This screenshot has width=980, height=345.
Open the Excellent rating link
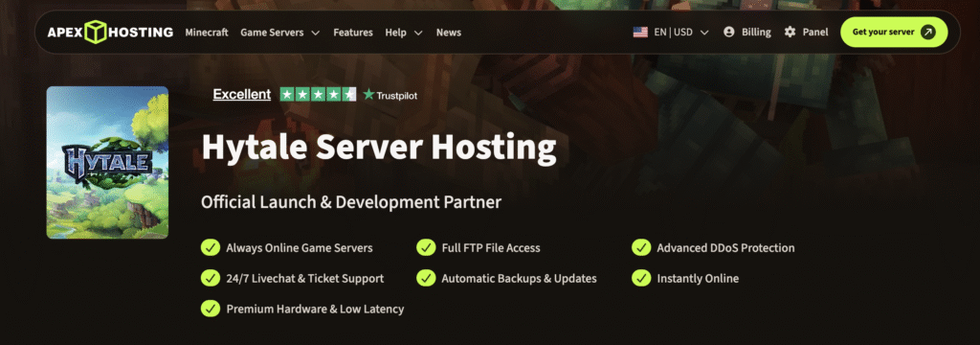[242, 95]
